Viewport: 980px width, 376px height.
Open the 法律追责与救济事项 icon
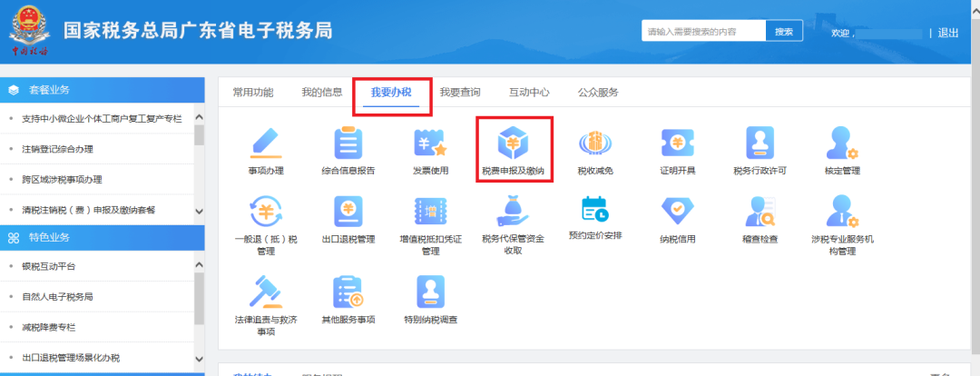[x=266, y=292]
